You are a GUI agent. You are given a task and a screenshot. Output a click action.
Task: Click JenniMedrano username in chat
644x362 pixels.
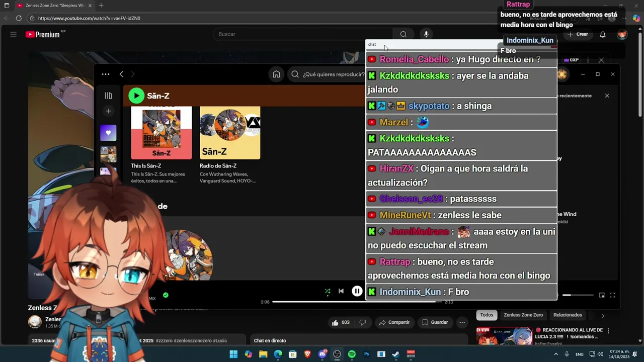pyautogui.click(x=419, y=232)
